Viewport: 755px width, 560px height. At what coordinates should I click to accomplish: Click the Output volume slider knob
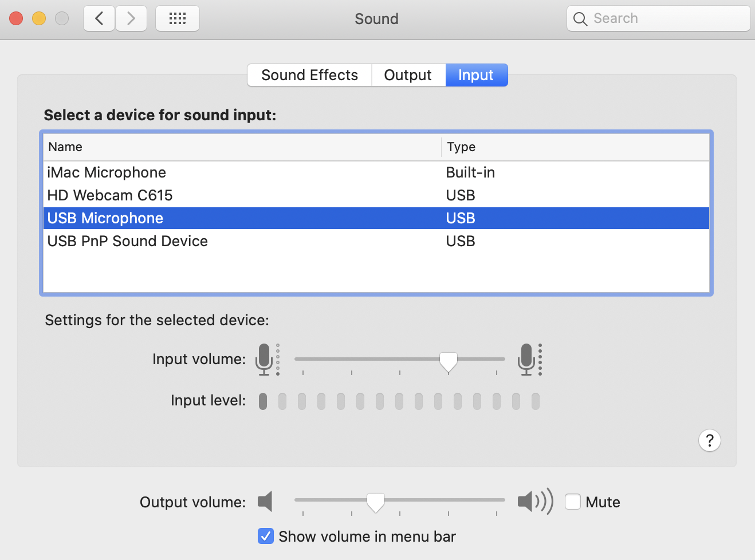(375, 502)
